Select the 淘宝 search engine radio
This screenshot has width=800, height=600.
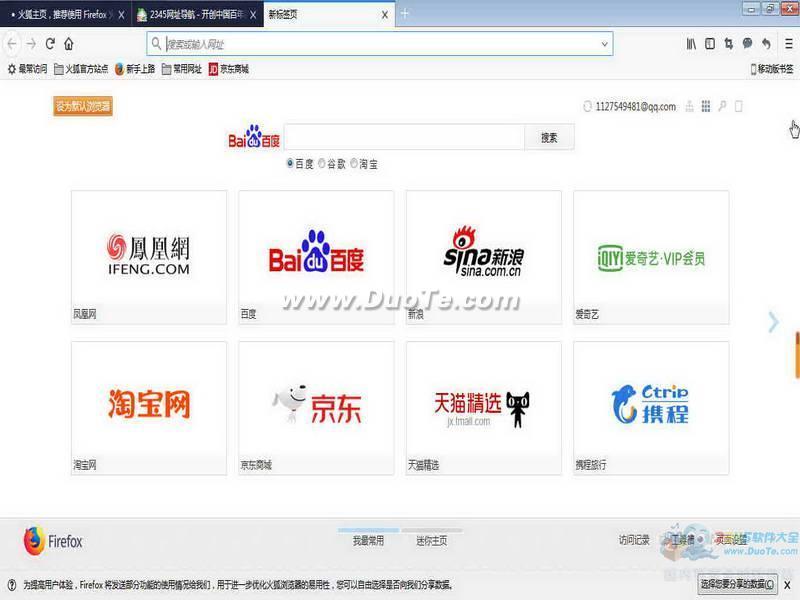pyautogui.click(x=354, y=163)
